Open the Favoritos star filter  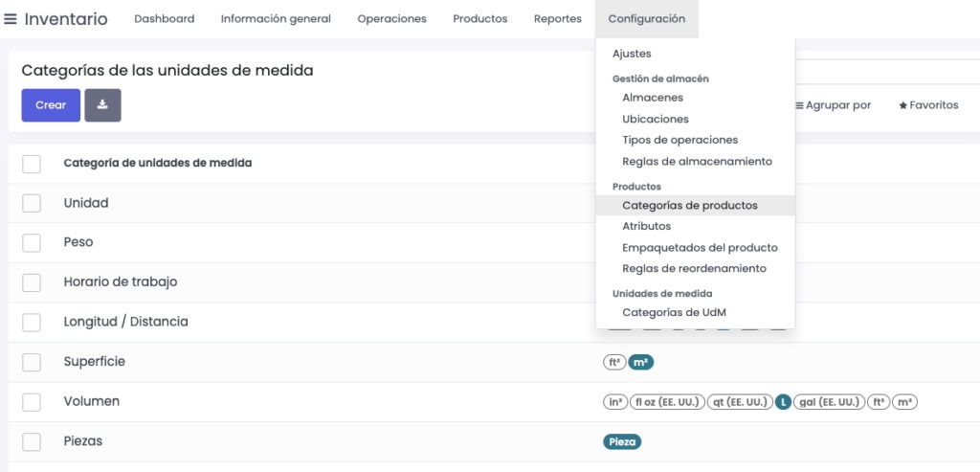pos(928,105)
